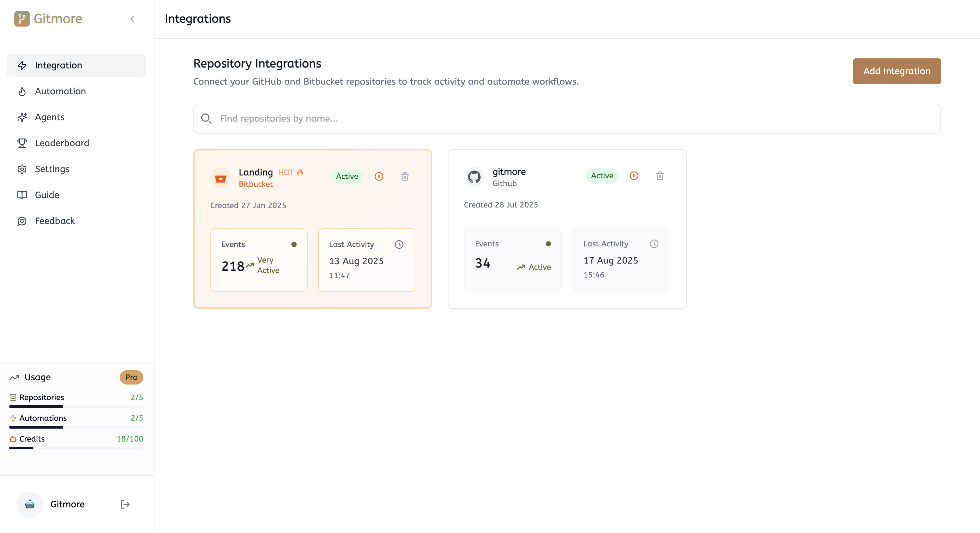Click Created 27 Jun 2025 text
980x533 pixels.
[248, 205]
